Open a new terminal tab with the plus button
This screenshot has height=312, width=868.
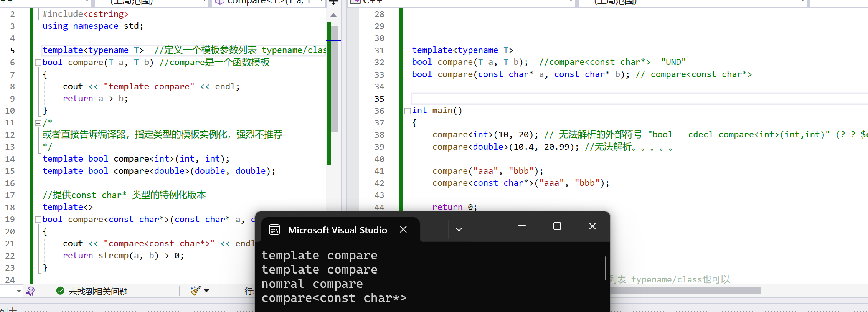point(436,229)
